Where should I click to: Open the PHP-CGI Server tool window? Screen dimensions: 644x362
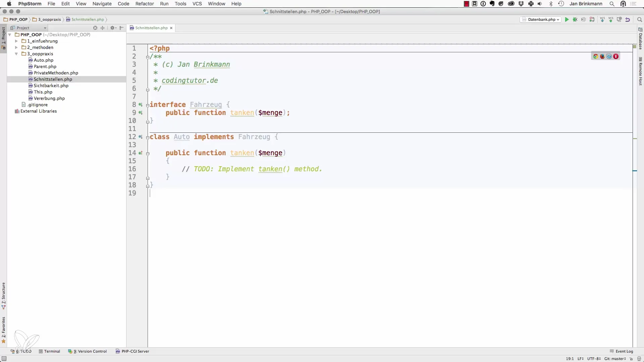(x=132, y=351)
